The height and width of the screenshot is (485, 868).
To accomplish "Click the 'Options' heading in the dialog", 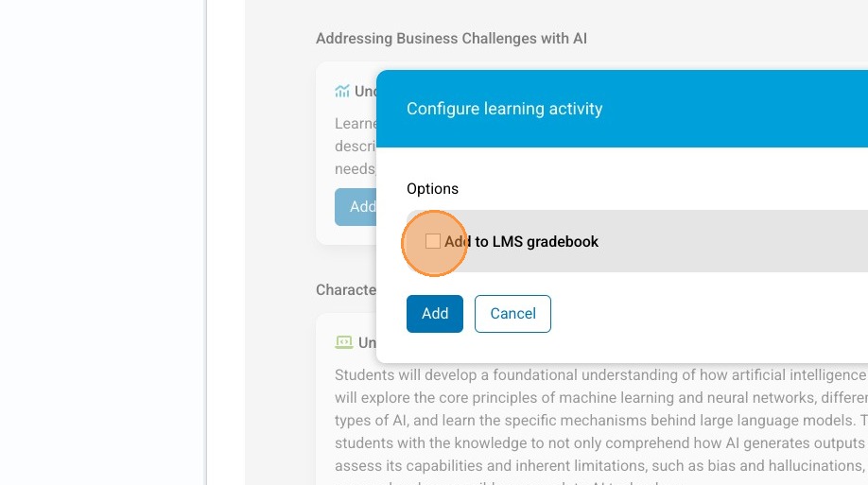I will [432, 189].
